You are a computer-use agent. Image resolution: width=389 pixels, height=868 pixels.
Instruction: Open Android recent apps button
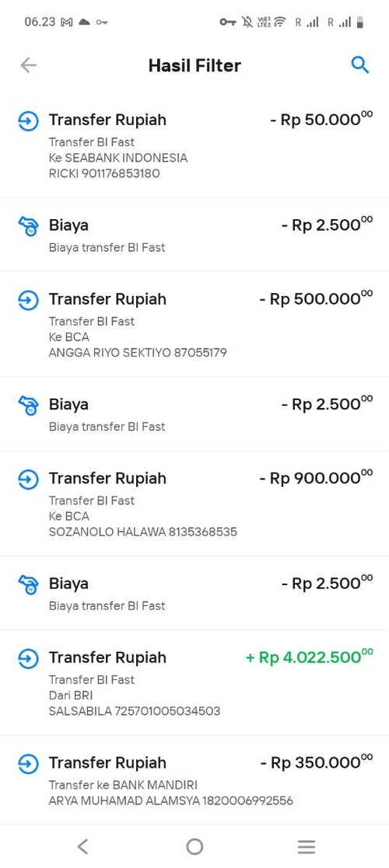point(307,846)
